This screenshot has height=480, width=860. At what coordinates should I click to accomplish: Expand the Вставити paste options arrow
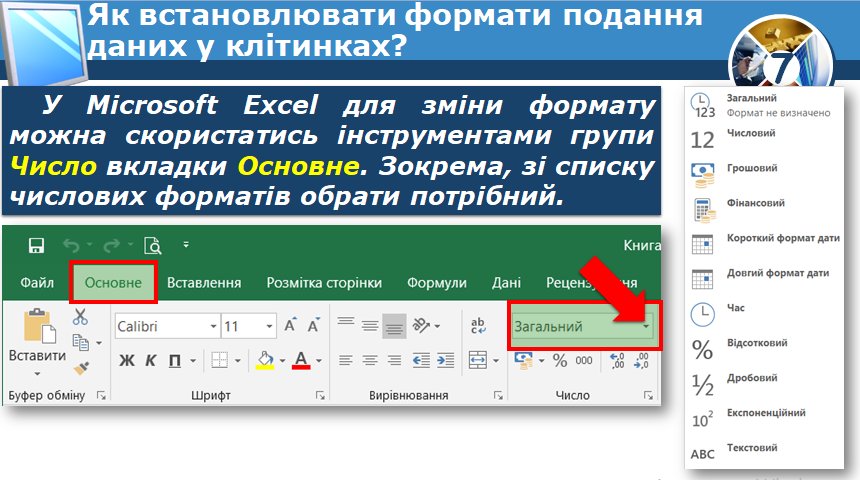[37, 374]
